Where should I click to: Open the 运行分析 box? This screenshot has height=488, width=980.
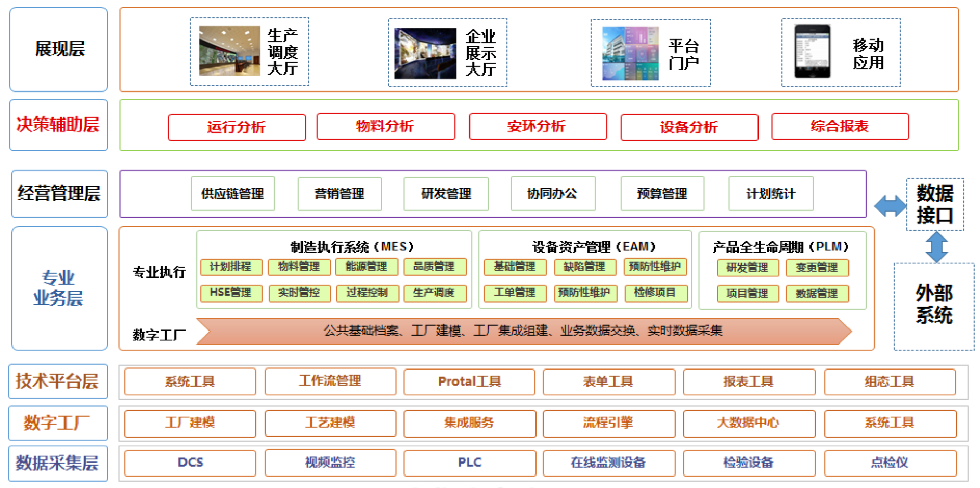click(237, 127)
